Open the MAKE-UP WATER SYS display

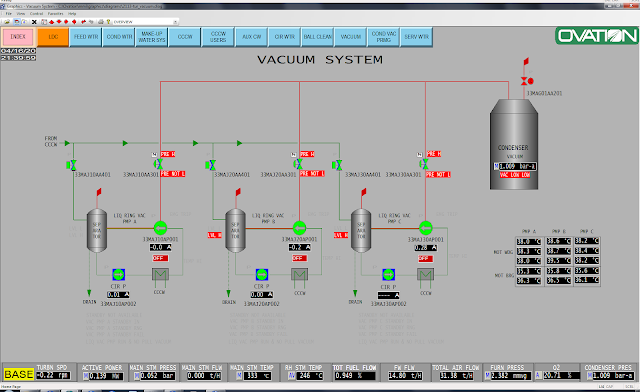(152, 37)
